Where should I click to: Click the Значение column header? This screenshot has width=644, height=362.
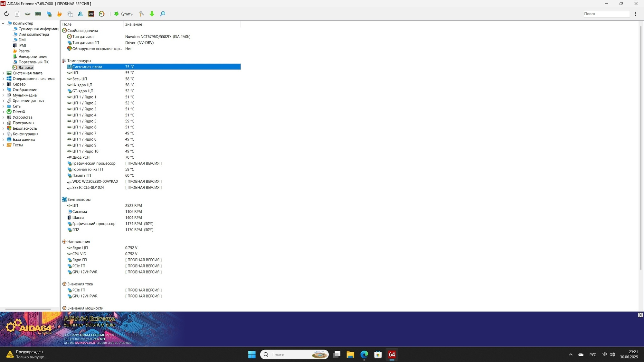coord(182,24)
